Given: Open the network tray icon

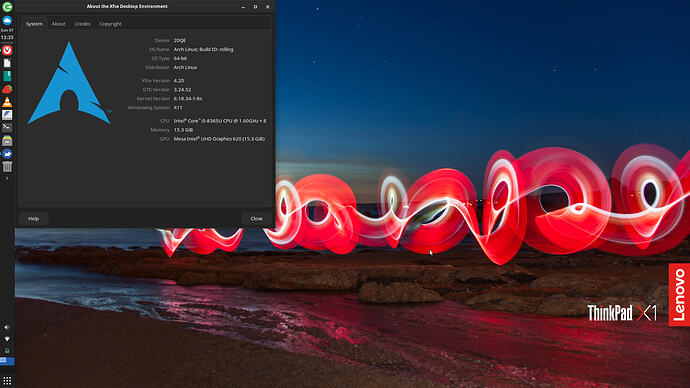Looking at the screenshot, I should (x=7, y=339).
